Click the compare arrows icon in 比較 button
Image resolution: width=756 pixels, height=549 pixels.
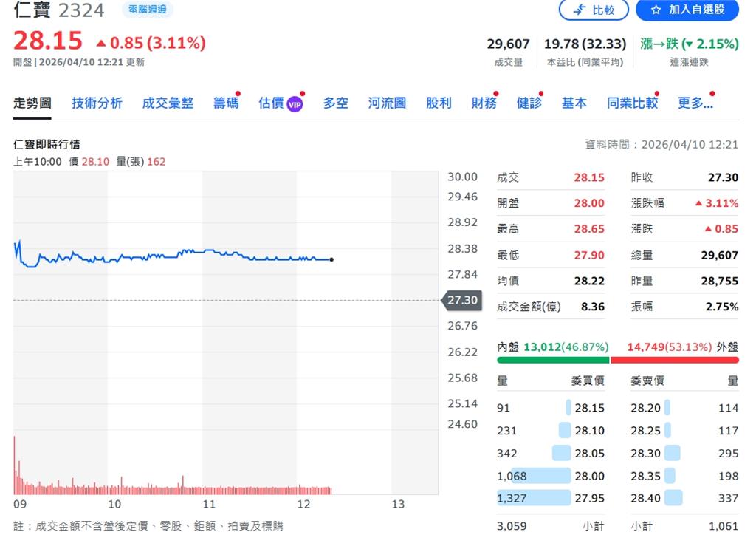(580, 10)
